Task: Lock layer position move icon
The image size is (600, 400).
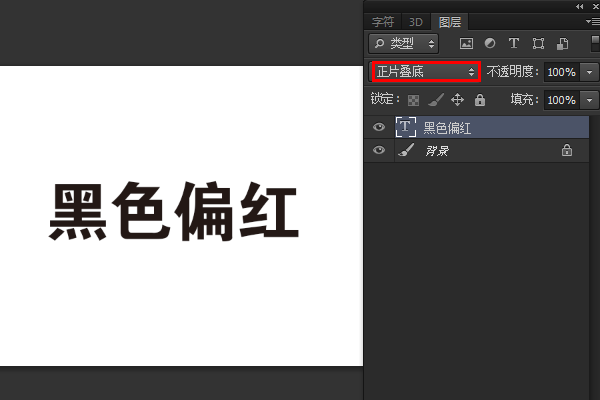Action: [457, 100]
